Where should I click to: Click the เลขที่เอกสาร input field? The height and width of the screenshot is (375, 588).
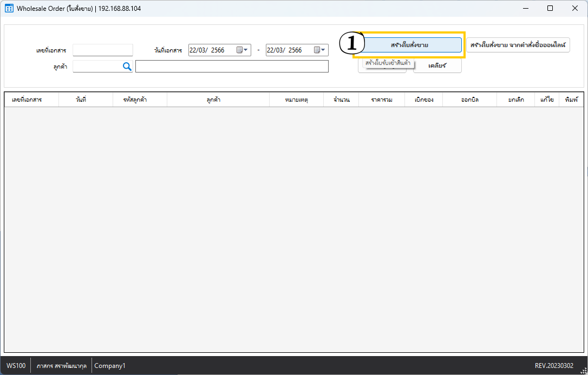102,50
